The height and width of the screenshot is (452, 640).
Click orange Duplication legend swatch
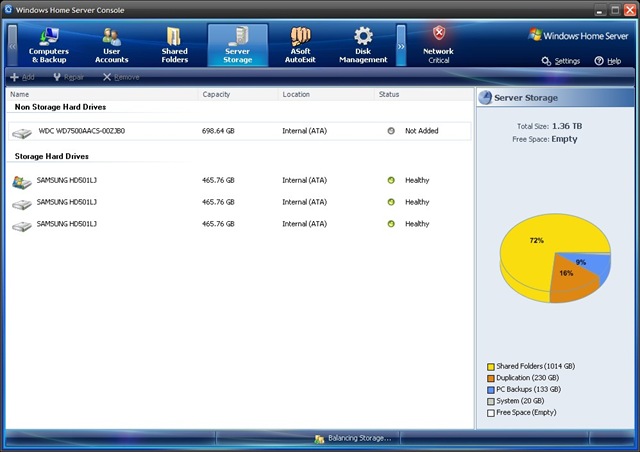tap(491, 378)
